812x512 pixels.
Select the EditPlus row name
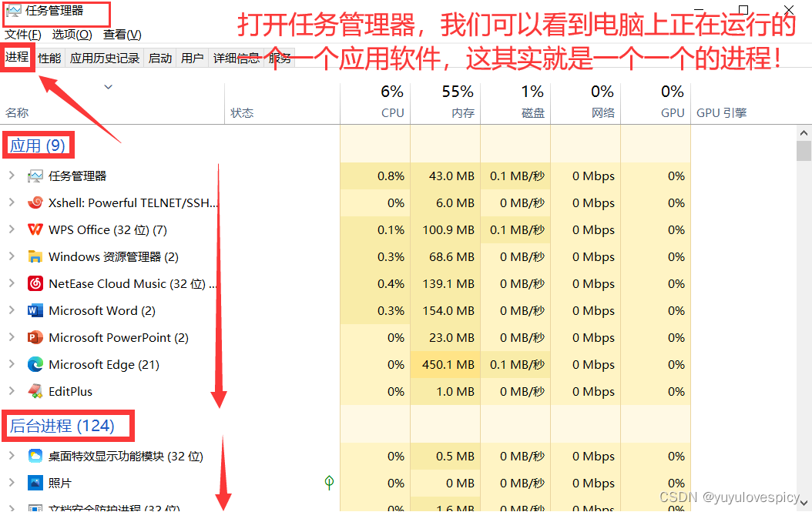coord(70,391)
